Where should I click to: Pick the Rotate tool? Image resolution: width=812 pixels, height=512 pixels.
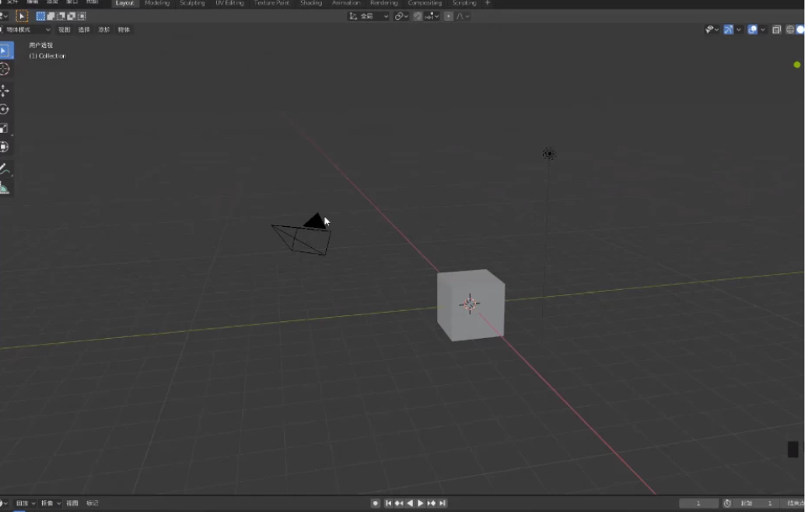[4, 109]
